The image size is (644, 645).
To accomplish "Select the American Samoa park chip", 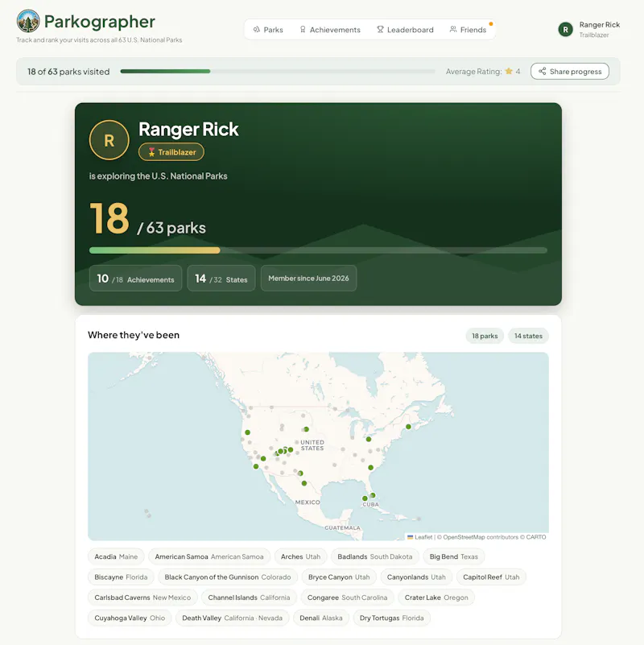I will point(209,556).
